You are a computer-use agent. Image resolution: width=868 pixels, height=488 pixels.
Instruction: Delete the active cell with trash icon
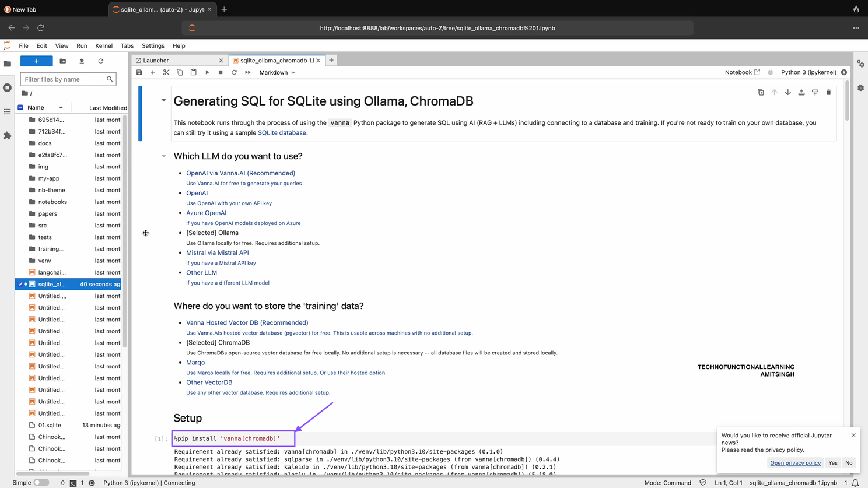pos(828,92)
